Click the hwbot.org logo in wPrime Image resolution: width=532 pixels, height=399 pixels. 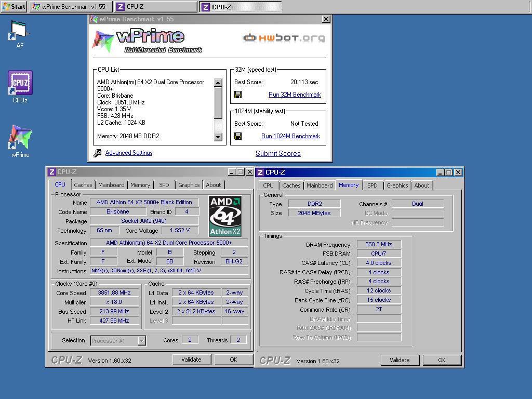(284, 37)
